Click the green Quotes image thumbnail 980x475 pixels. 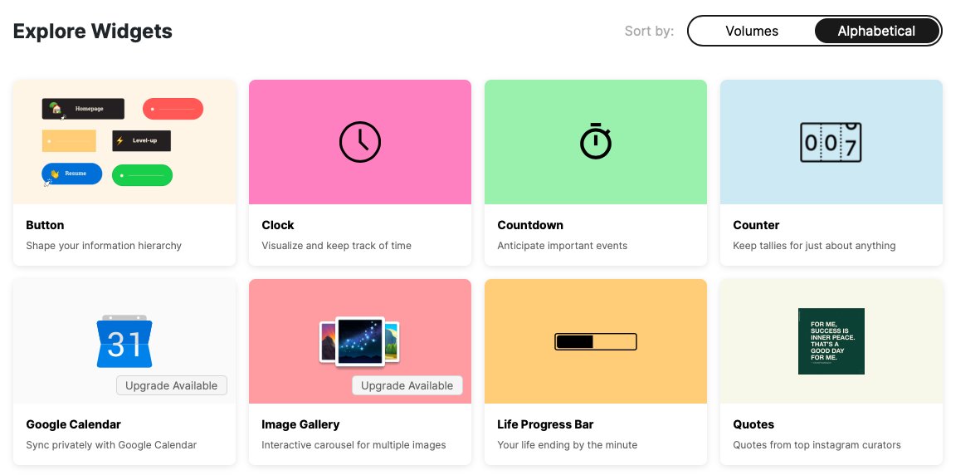[831, 340]
